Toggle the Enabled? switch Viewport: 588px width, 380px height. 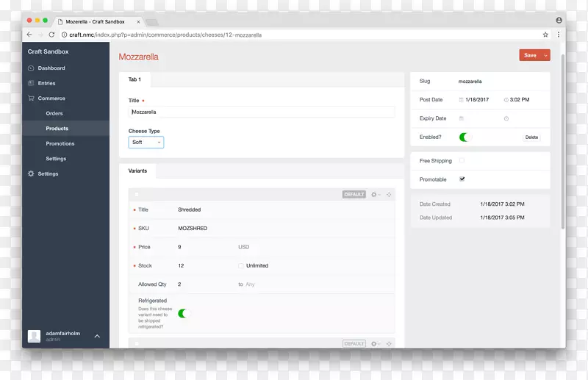coord(465,137)
